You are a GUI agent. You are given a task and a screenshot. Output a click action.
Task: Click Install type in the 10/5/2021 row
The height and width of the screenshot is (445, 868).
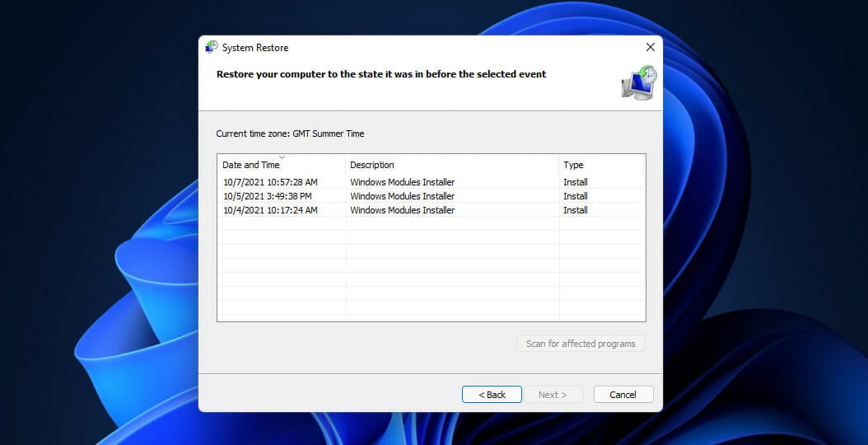click(575, 196)
